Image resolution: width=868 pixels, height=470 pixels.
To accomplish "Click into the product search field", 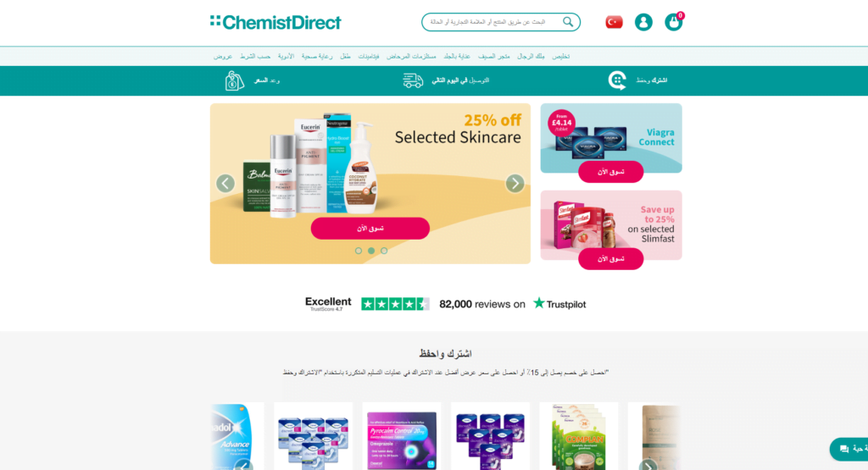I will click(492, 22).
